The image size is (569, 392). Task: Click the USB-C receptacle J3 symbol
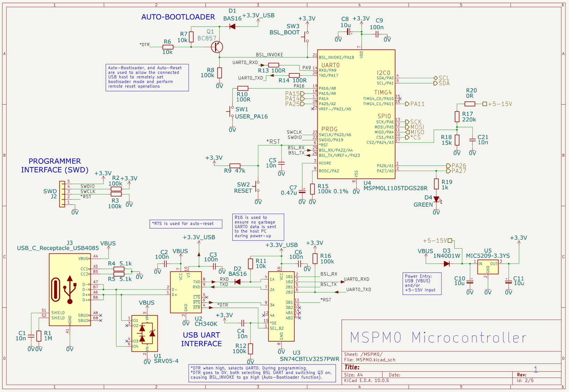click(70, 290)
